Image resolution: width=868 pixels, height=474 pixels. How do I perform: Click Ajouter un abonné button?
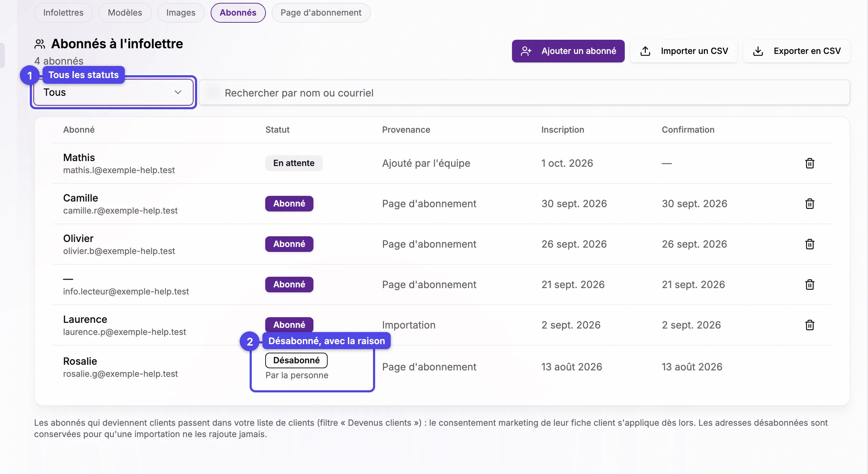click(x=568, y=51)
